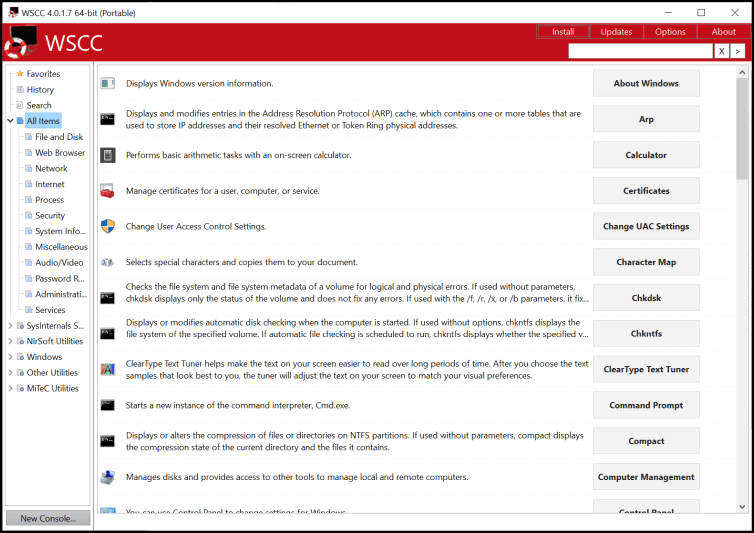Run the Compact button
Viewport: 754px width, 533px height.
tap(646, 441)
